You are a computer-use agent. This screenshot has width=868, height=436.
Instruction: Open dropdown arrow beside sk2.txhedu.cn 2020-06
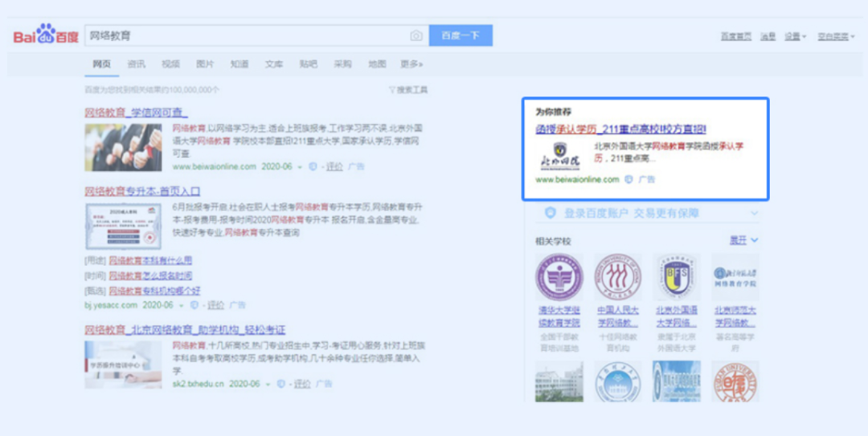pyautogui.click(x=268, y=384)
